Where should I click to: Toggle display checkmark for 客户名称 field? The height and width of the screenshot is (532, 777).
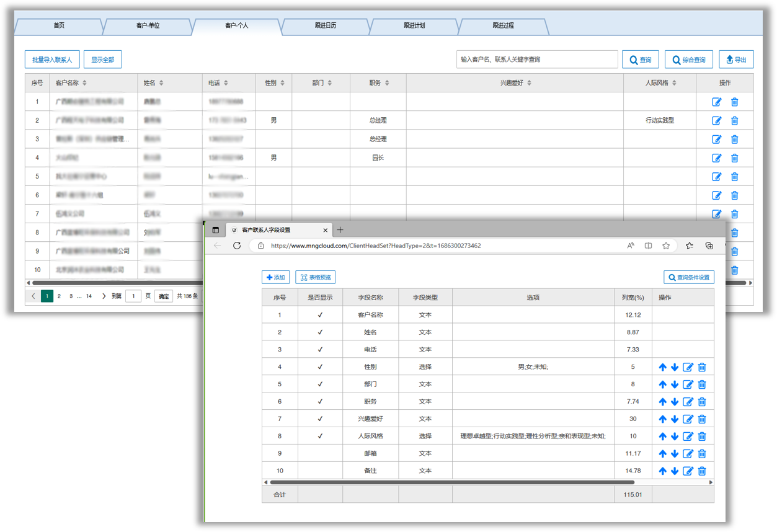tap(320, 315)
